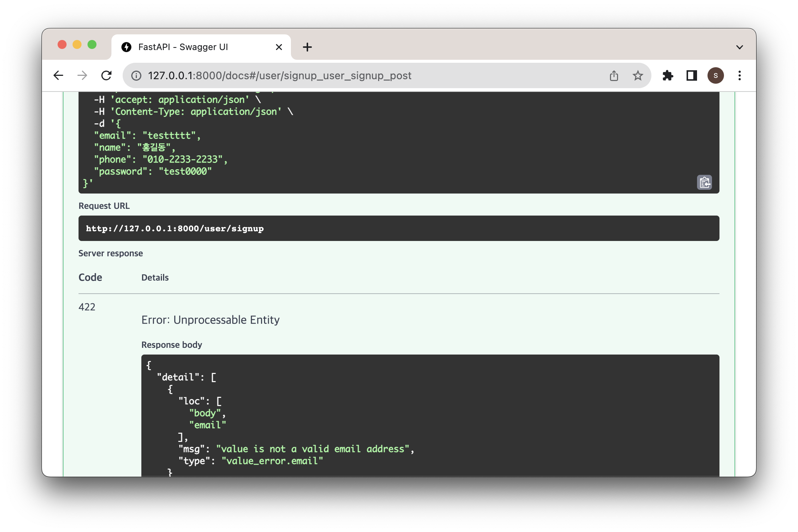Screen dimensions: 798x532
Task: Reload the Swagger UI page
Action: coord(107,75)
